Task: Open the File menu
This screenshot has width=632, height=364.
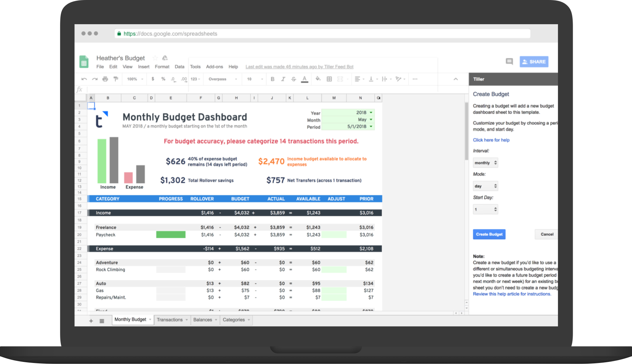Action: tap(100, 67)
